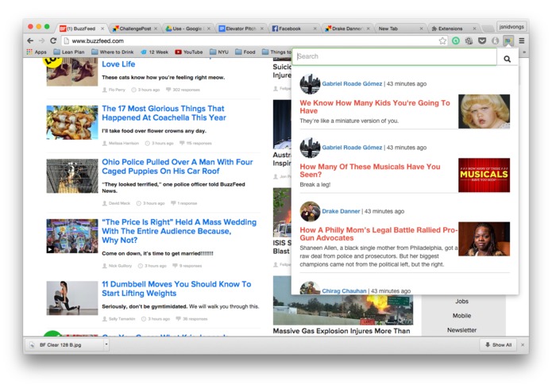The width and height of the screenshot is (552, 392).
Task: Open The Price Is Right wedding article
Action: click(179, 232)
